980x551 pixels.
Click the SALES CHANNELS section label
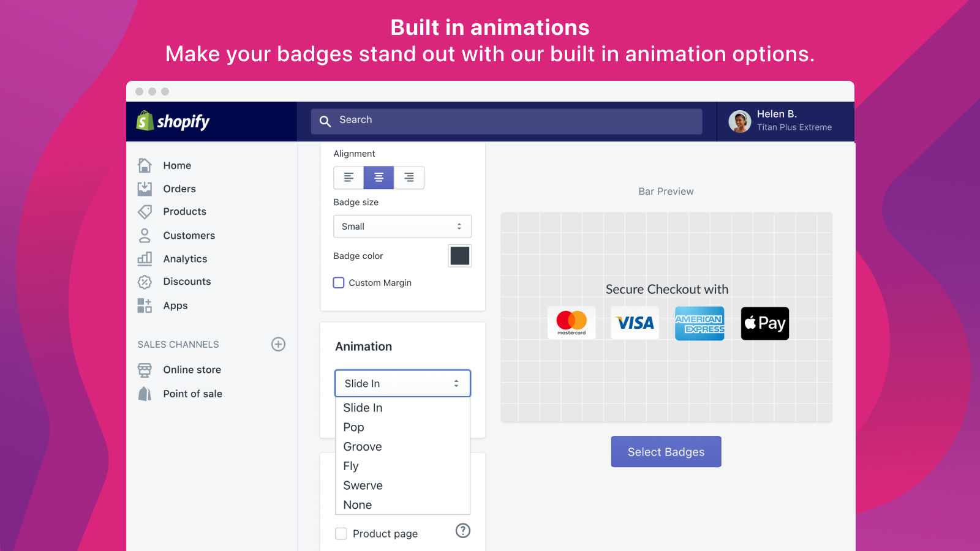(178, 345)
